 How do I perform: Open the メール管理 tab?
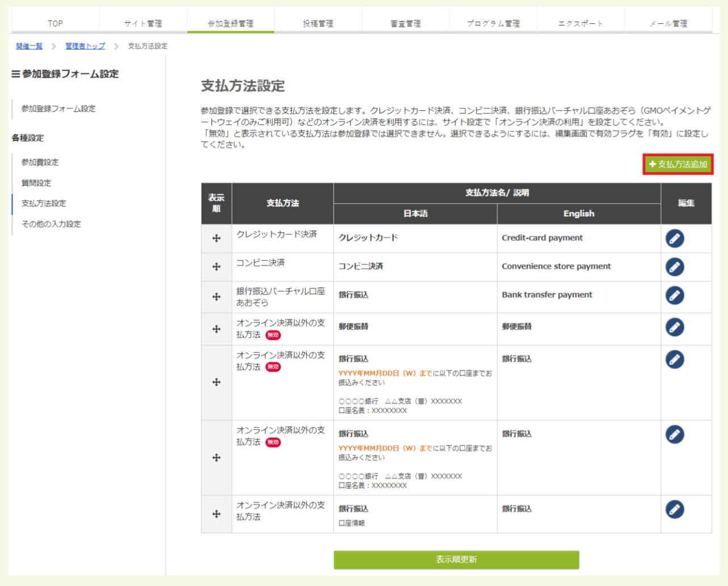tap(668, 23)
